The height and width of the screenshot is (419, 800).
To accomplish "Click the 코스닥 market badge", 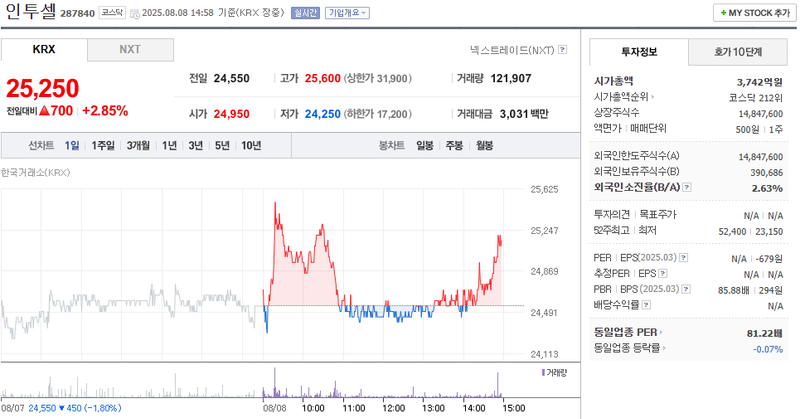I will 112,13.
